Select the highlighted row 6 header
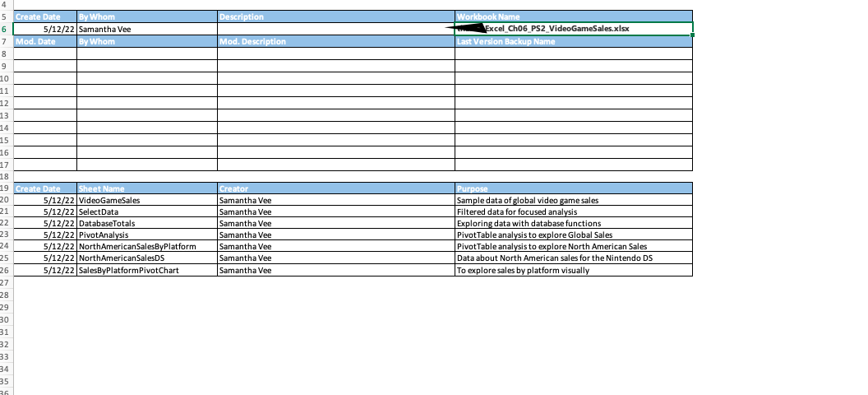Image resolution: width=868 pixels, height=395 pixels. [6, 29]
